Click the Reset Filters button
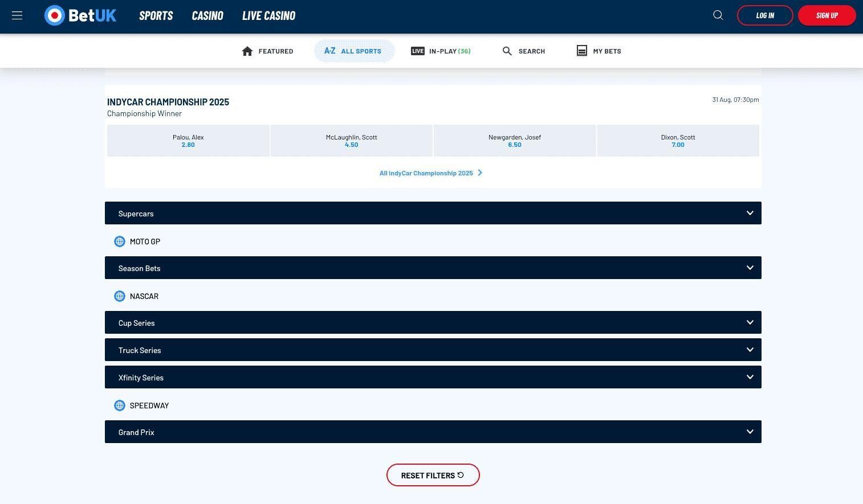The image size is (863, 504). [433, 475]
